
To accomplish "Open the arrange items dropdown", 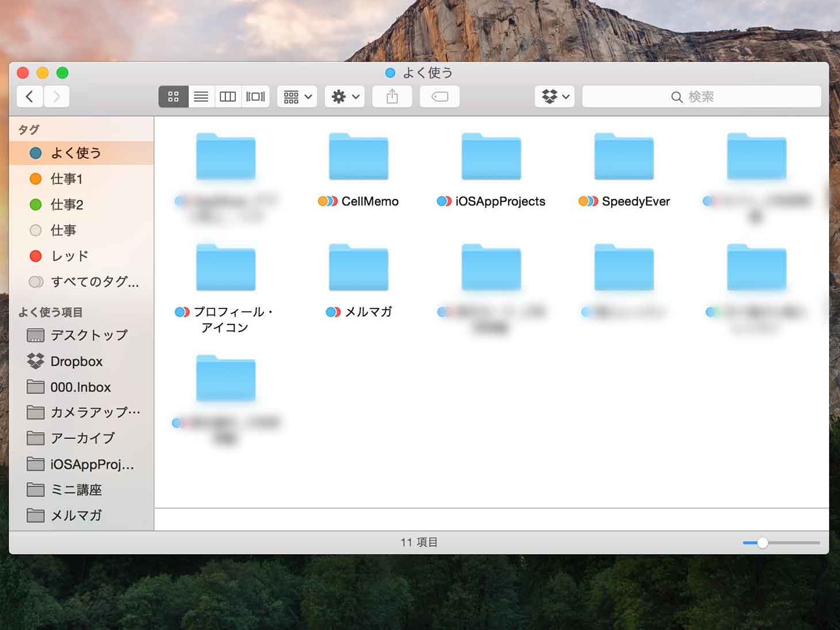I will coord(297,97).
